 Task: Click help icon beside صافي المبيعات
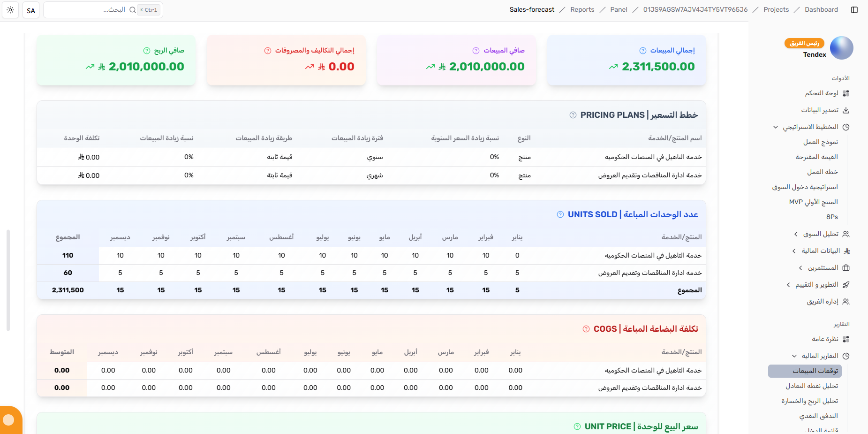click(x=476, y=51)
